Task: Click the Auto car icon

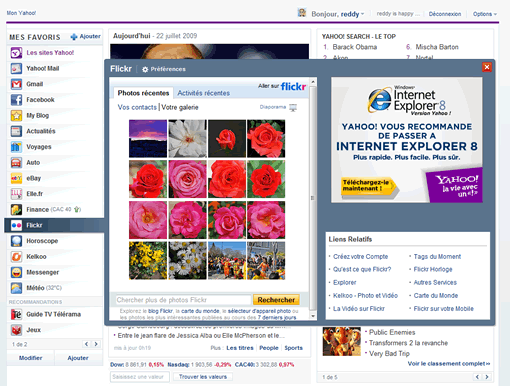Action: (16, 162)
